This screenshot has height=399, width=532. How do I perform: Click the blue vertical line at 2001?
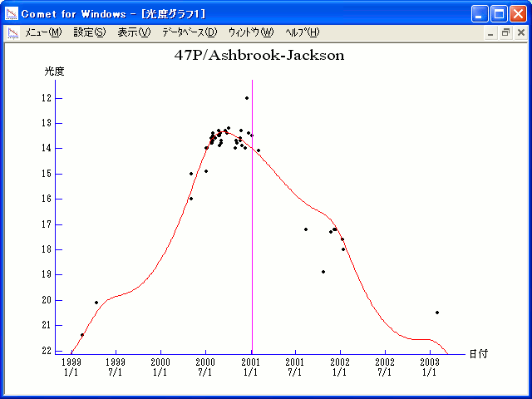point(252,208)
